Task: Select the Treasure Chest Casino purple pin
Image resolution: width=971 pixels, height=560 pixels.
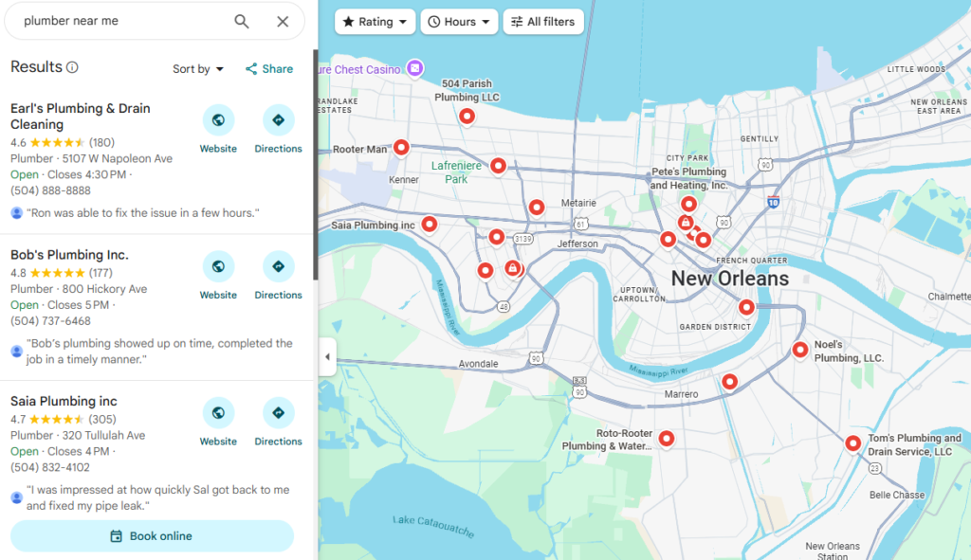Action: coord(415,67)
